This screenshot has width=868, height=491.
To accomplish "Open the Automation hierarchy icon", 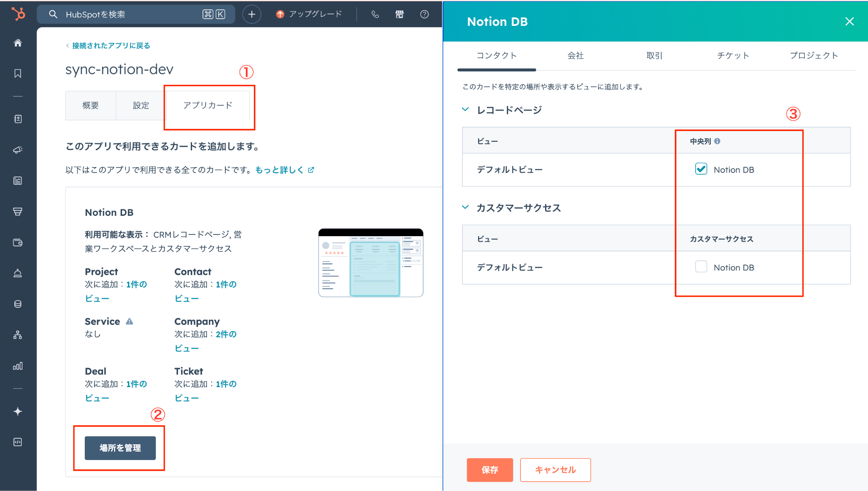I will (18, 335).
